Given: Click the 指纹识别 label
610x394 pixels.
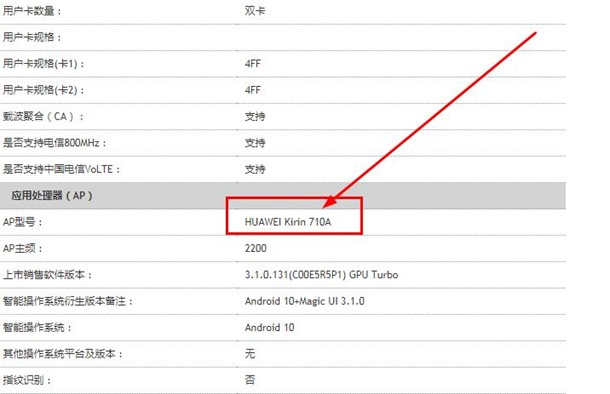Looking at the screenshot, I should [x=27, y=380].
